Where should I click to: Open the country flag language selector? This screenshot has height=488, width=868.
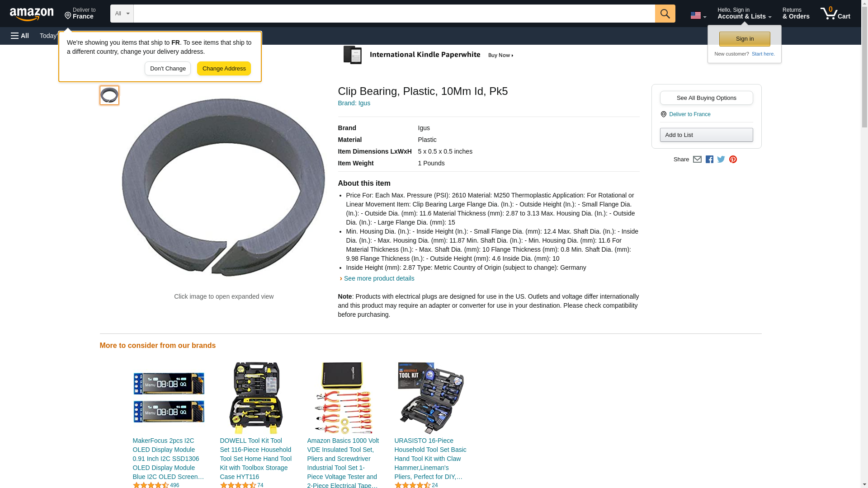pyautogui.click(x=698, y=15)
